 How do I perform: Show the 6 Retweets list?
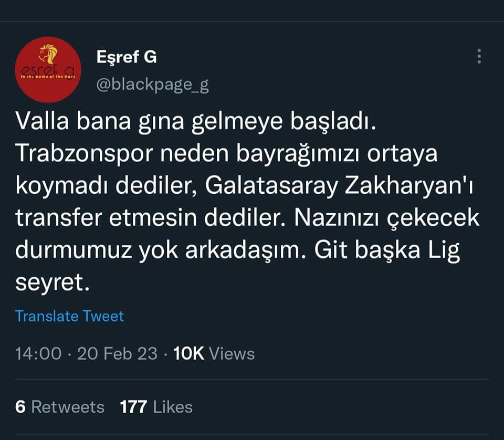click(x=60, y=407)
